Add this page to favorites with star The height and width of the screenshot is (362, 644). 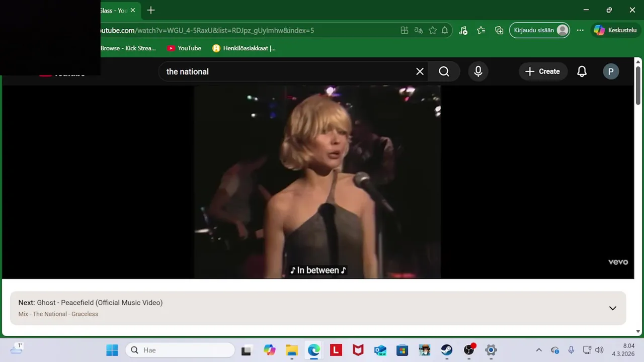click(432, 30)
